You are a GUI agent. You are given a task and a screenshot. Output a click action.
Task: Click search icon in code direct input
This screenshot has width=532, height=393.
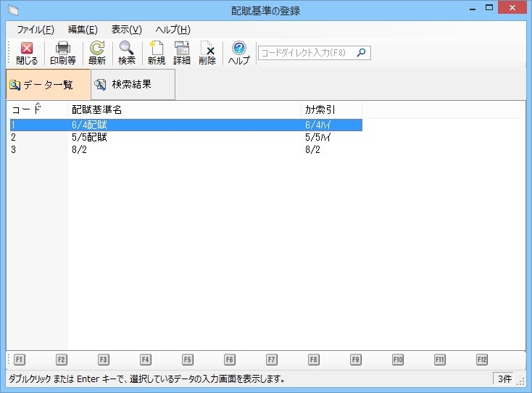[362, 52]
